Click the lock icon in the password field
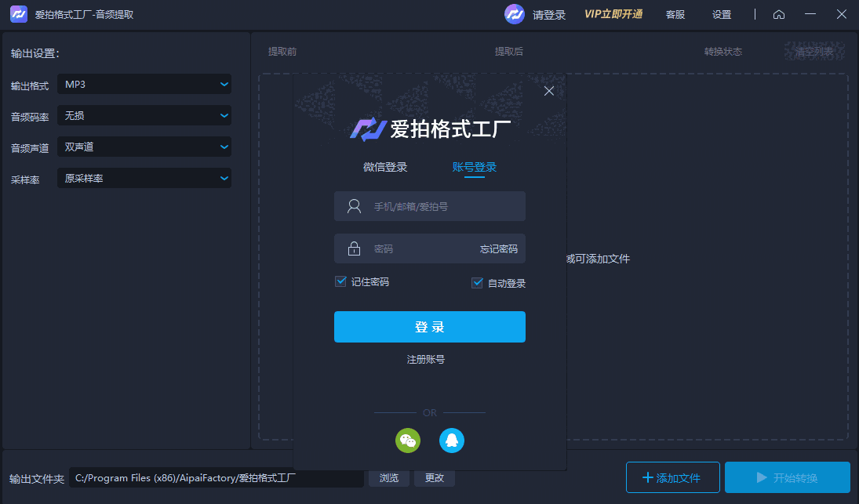The image size is (859, 504). tap(354, 248)
